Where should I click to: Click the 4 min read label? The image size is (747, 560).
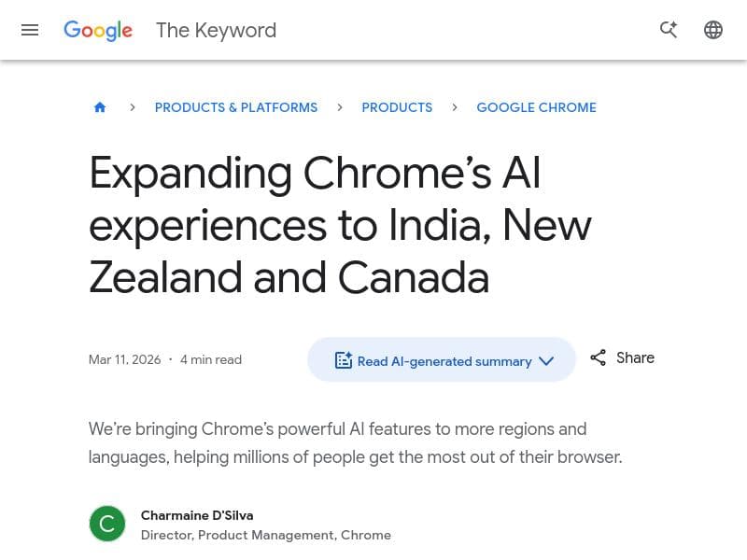pyautogui.click(x=210, y=358)
